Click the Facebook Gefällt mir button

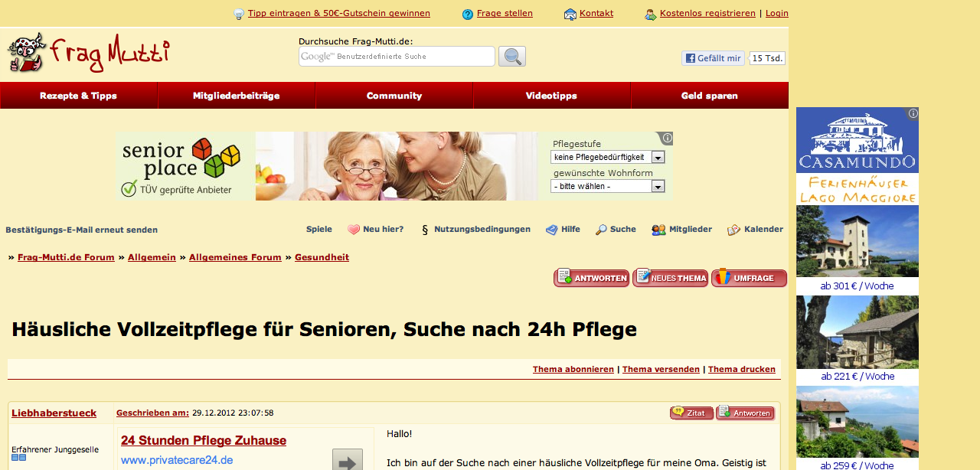click(713, 58)
